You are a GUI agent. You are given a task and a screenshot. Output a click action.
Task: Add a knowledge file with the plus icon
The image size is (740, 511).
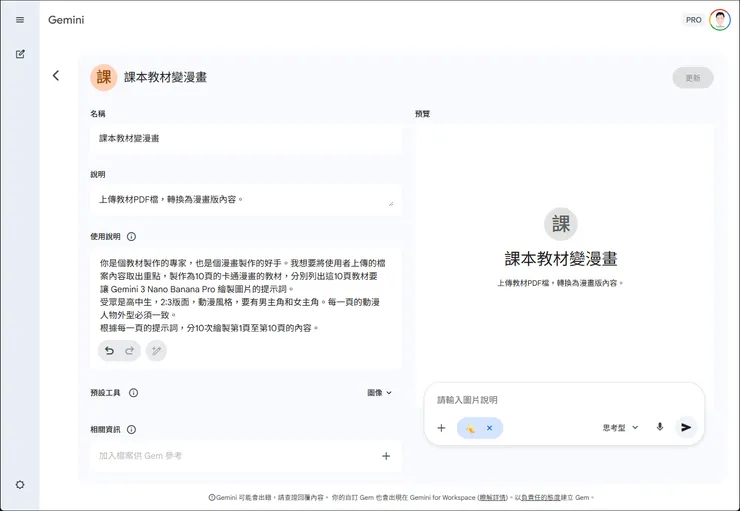pos(386,456)
